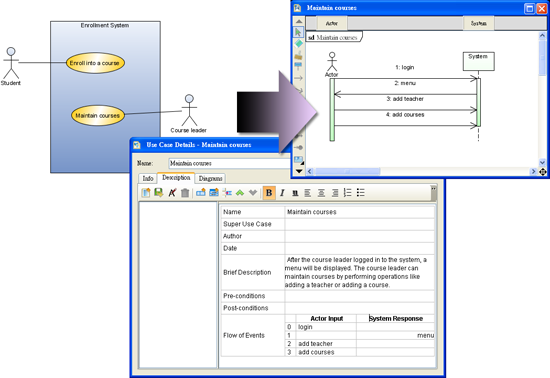The image size is (550, 378).
Task: Click the blue table insert icon
Action: point(214,193)
